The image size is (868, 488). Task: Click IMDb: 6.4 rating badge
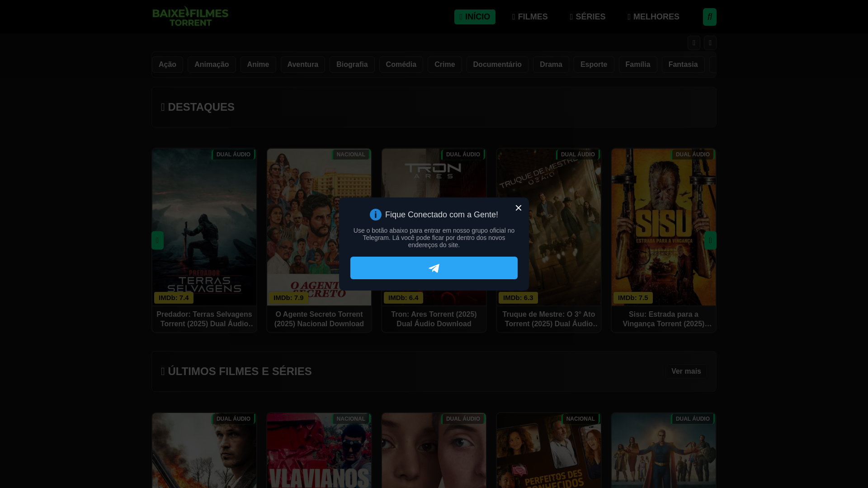[x=403, y=298]
